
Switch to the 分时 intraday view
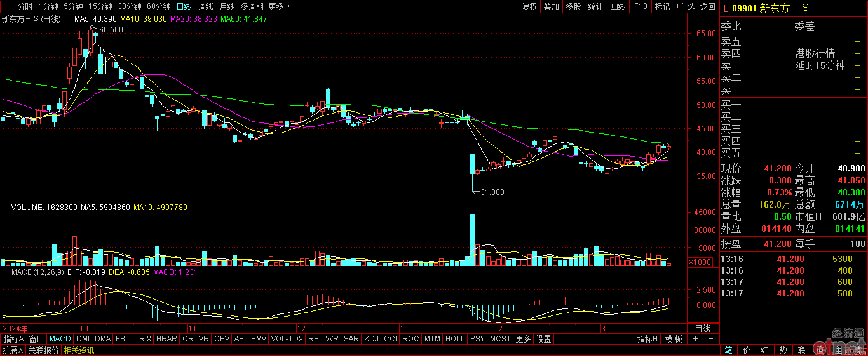(25, 6)
